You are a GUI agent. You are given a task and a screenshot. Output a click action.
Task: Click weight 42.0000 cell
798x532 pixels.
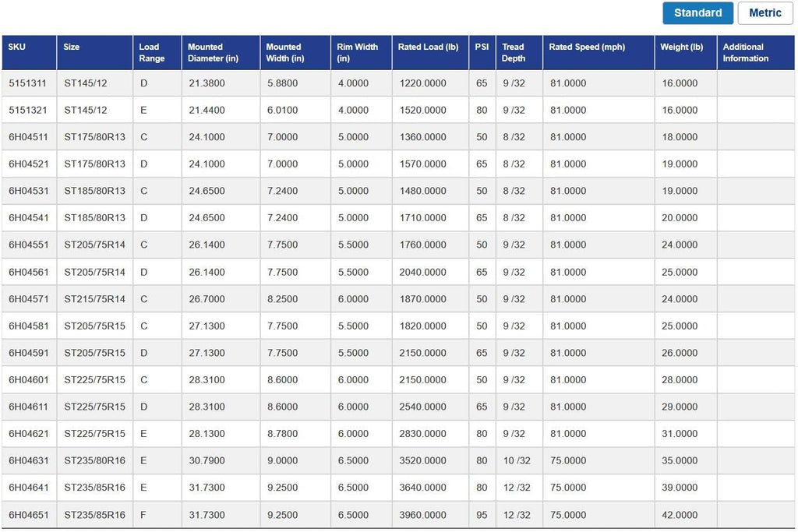point(686,515)
